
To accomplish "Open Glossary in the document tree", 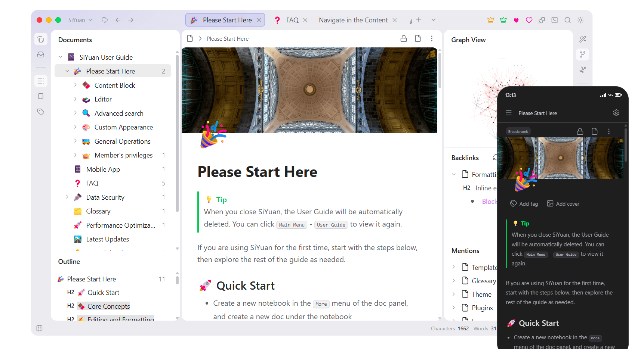I will [x=98, y=211].
